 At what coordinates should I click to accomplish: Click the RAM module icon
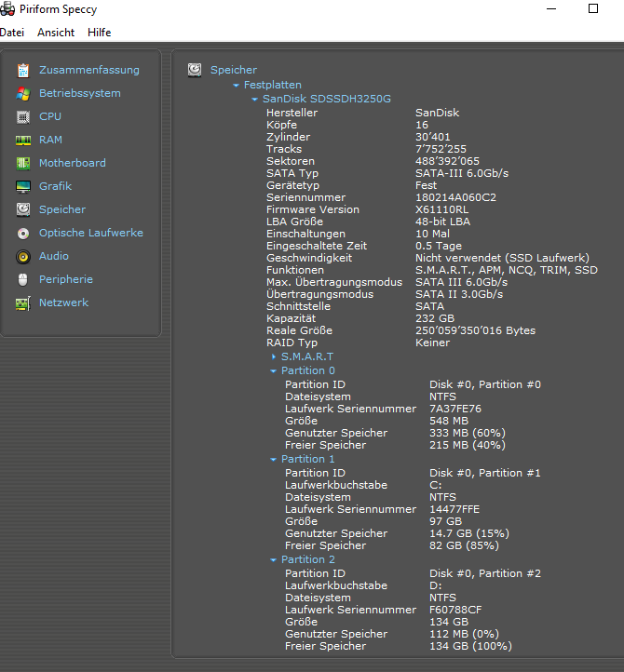pyautogui.click(x=23, y=141)
